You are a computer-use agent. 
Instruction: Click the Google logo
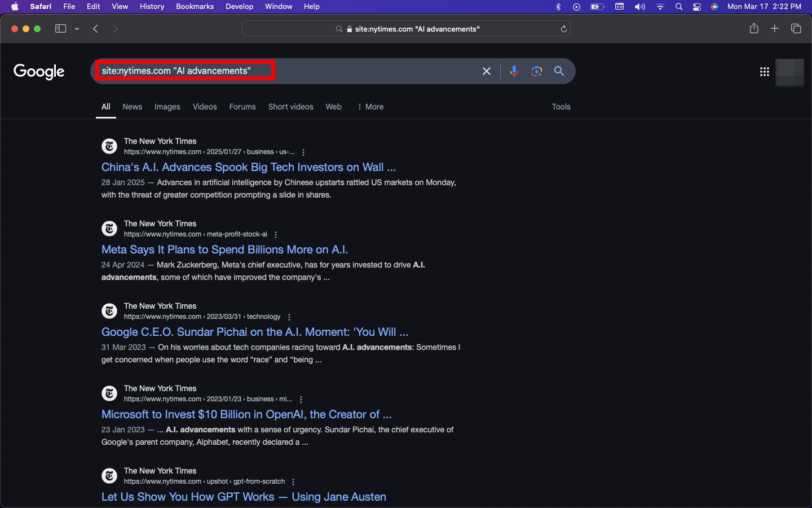[39, 72]
